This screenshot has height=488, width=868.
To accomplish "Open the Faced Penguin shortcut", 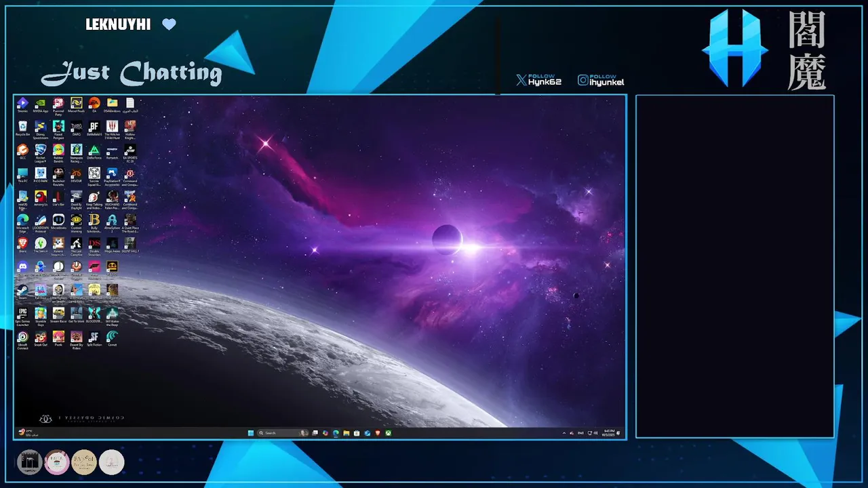I will (58, 130).
